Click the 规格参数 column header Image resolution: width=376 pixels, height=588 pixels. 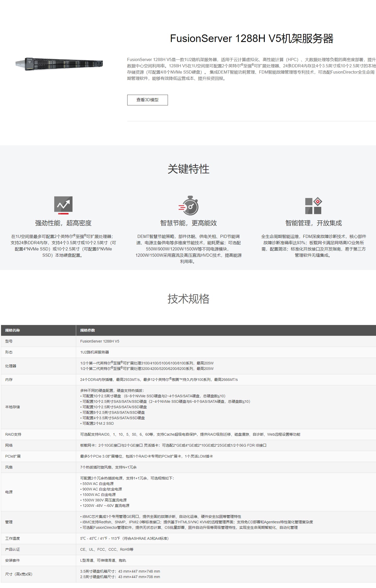[88, 330]
